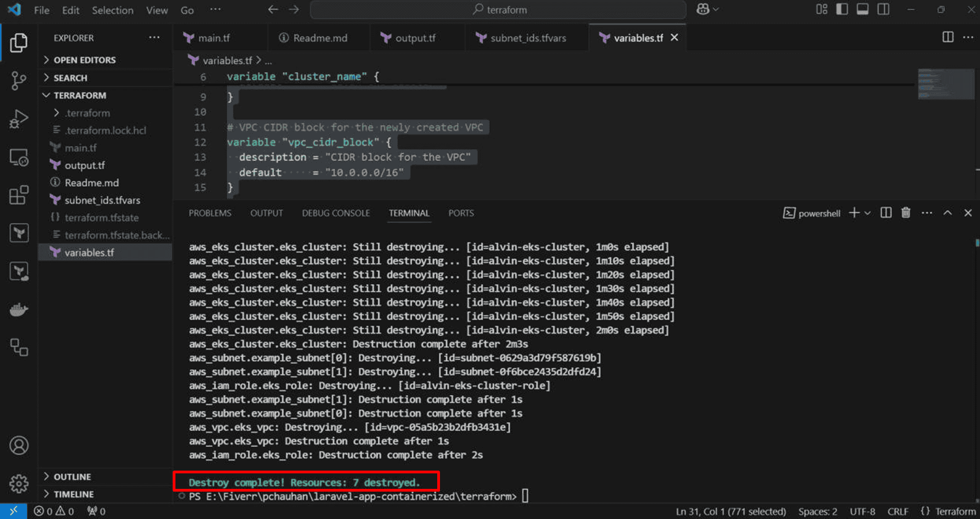Go forward in editor navigation
The width and height of the screenshot is (980, 519).
(x=294, y=10)
